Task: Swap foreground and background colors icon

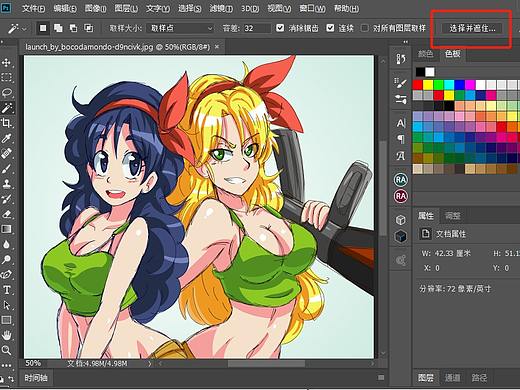Action: click(11, 379)
